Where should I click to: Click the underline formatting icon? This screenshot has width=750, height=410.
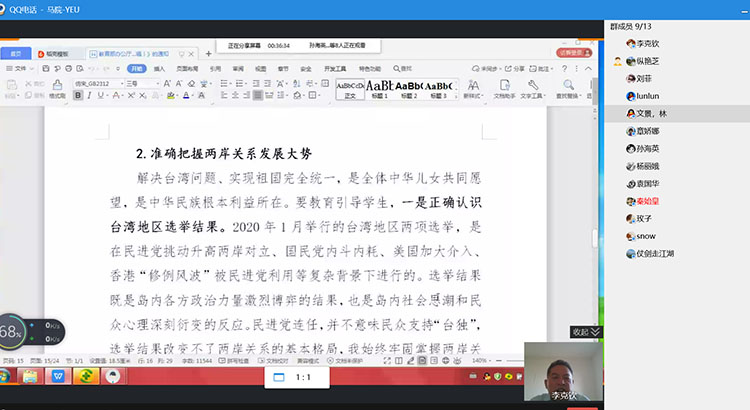(100, 95)
